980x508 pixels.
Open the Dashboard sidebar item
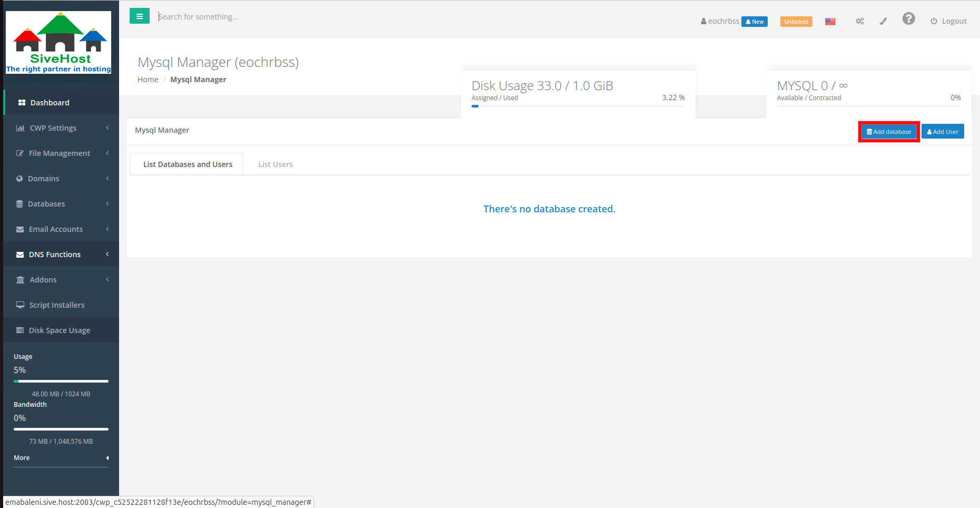coord(61,103)
